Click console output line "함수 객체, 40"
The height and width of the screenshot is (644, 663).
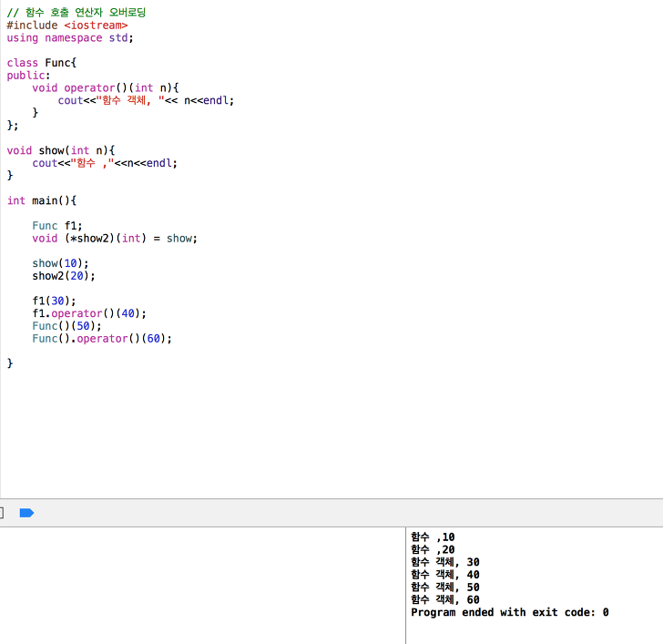[x=445, y=575]
